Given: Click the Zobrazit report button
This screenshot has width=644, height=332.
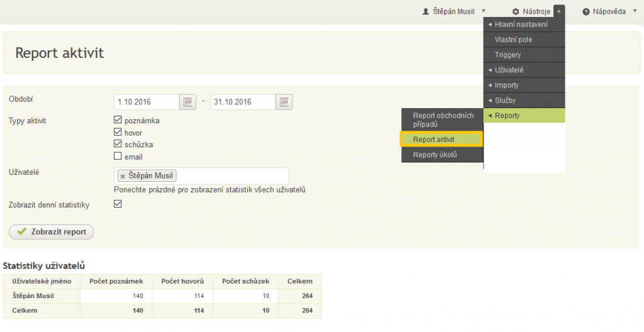Looking at the screenshot, I should point(52,232).
